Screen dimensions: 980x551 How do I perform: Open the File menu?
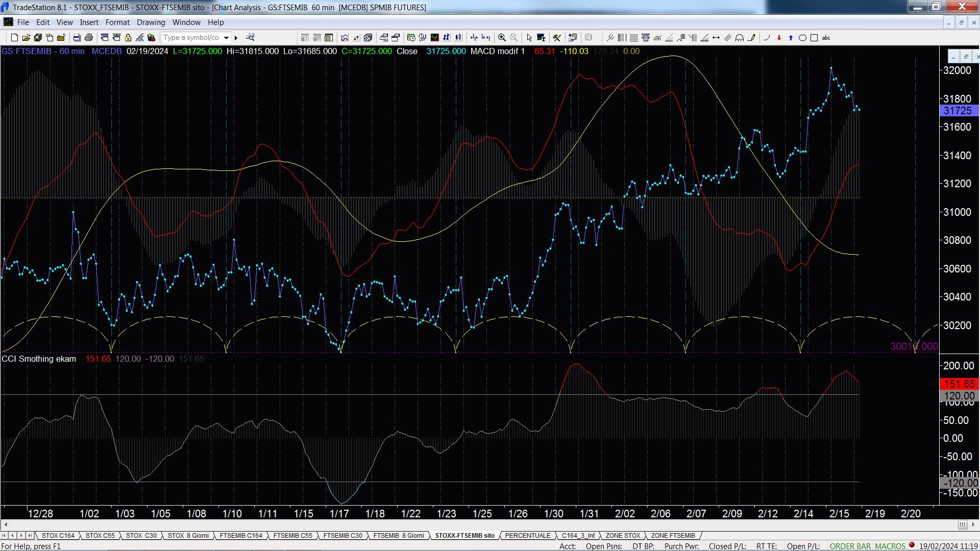pyautogui.click(x=23, y=22)
